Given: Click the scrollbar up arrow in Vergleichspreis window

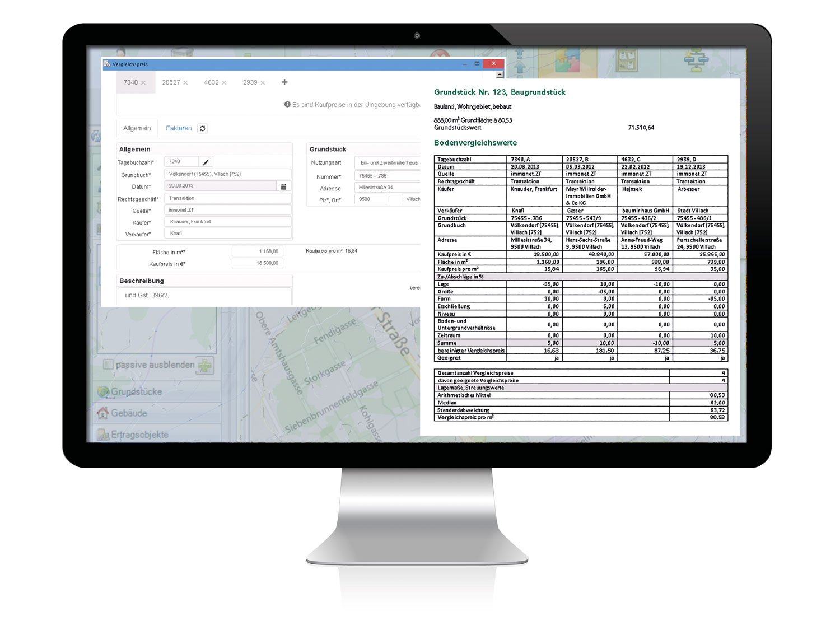Looking at the screenshot, I should coord(500,74).
